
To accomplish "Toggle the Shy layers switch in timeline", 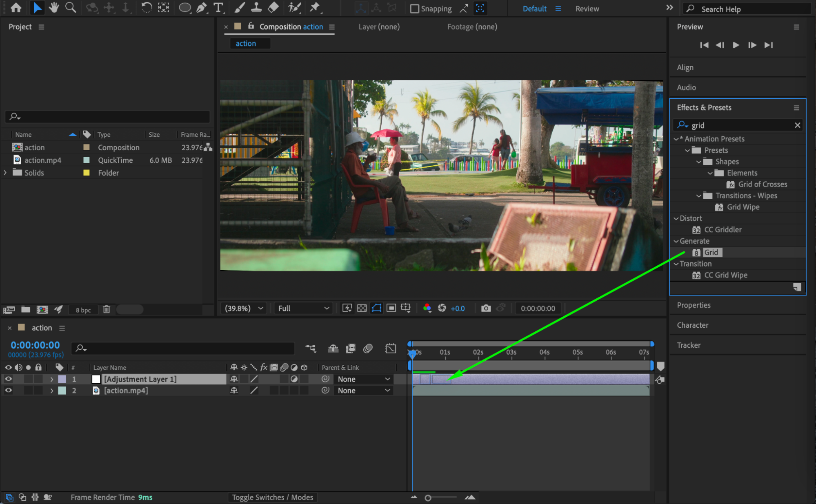I will click(333, 348).
